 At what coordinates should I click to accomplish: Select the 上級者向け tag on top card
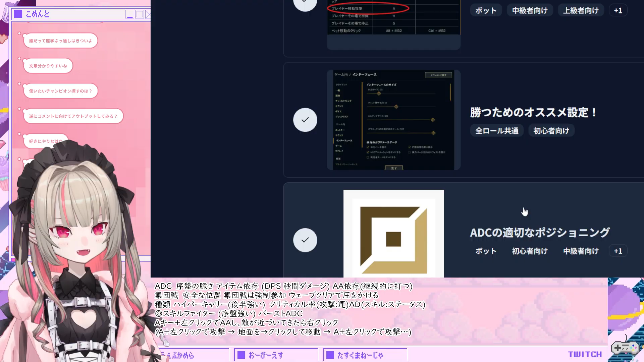(x=581, y=10)
